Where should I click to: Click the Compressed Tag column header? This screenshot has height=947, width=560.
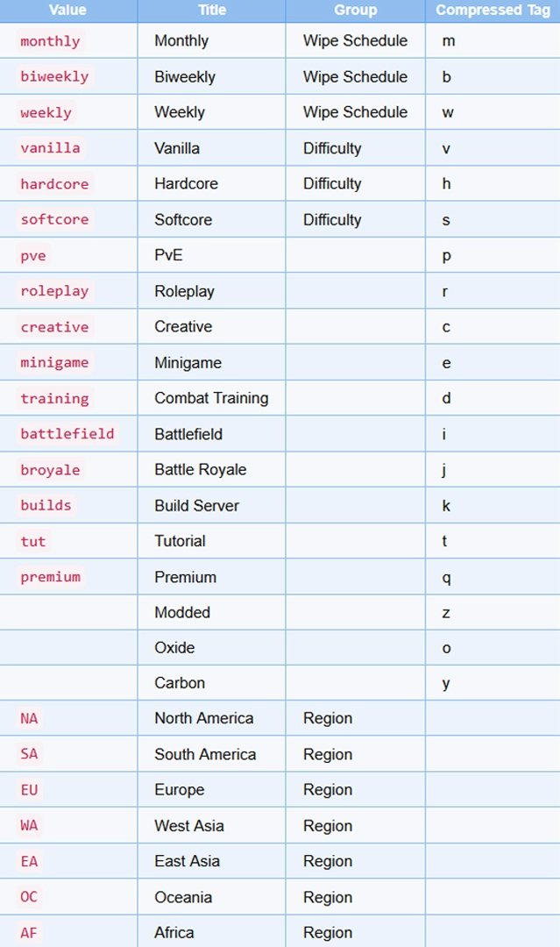493,11
